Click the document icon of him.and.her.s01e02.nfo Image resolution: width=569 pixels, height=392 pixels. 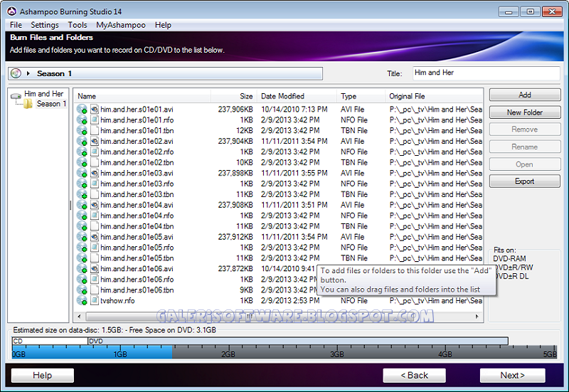[95, 152]
